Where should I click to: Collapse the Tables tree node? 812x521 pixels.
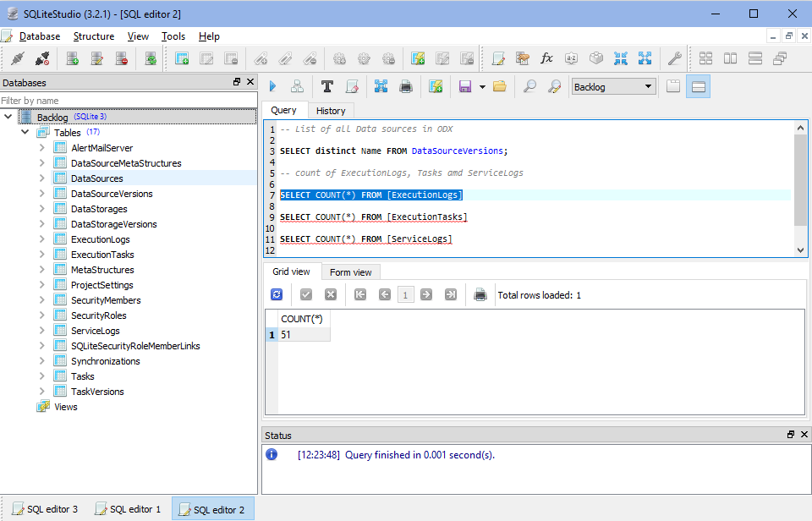[25, 132]
